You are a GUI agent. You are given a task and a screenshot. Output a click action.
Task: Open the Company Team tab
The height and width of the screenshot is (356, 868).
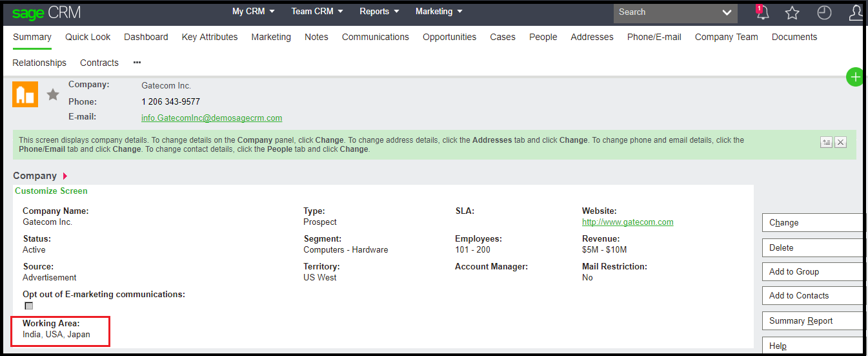pyautogui.click(x=727, y=37)
